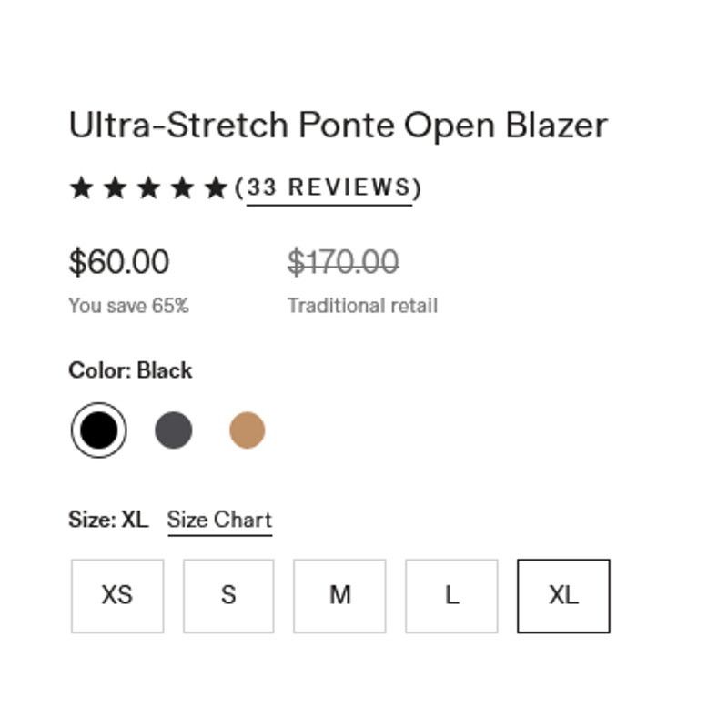728x728 pixels.
Task: Select the XL size button
Action: (563, 596)
